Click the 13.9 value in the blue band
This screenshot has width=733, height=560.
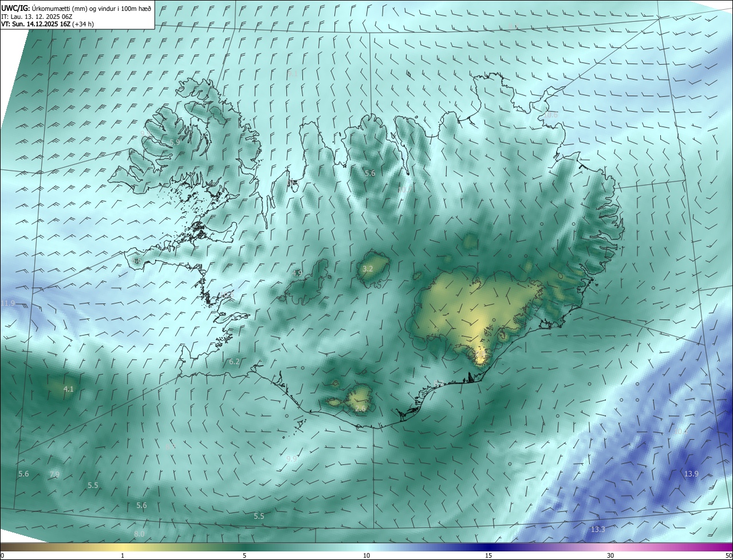[692, 474]
